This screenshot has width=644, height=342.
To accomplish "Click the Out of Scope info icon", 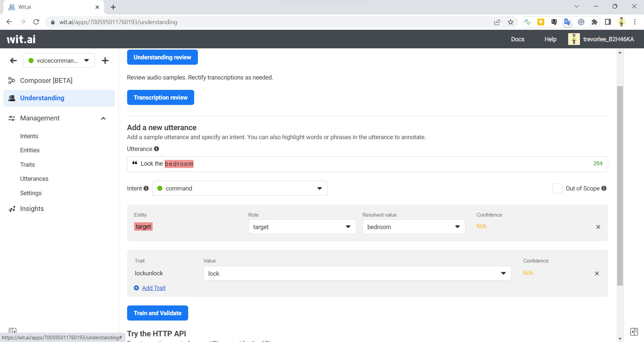I will click(604, 188).
